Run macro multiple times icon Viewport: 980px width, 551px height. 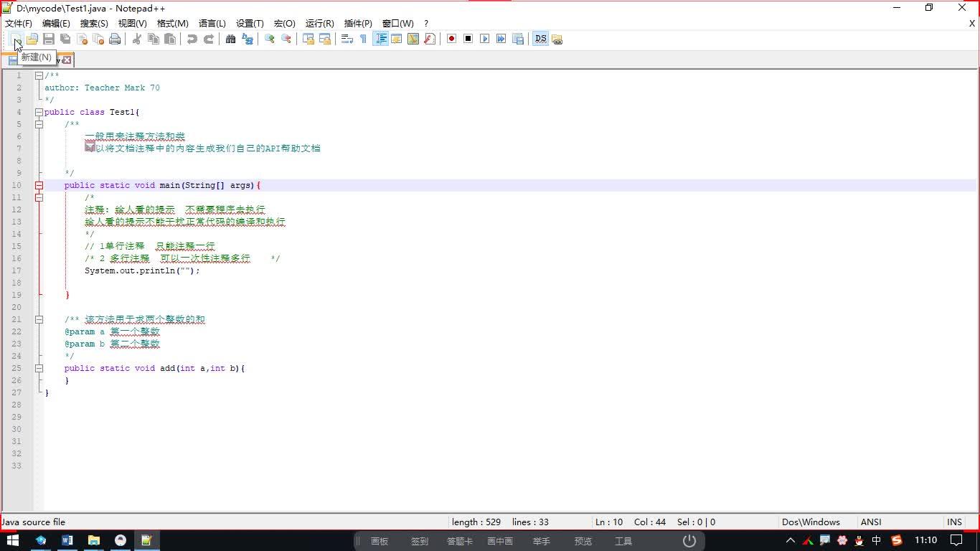tap(501, 39)
